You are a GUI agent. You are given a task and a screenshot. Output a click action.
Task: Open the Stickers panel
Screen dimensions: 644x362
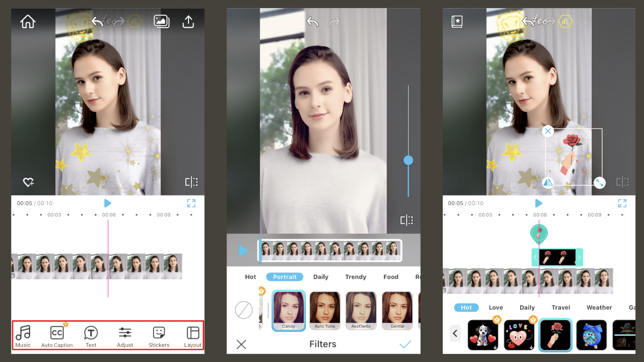click(158, 335)
